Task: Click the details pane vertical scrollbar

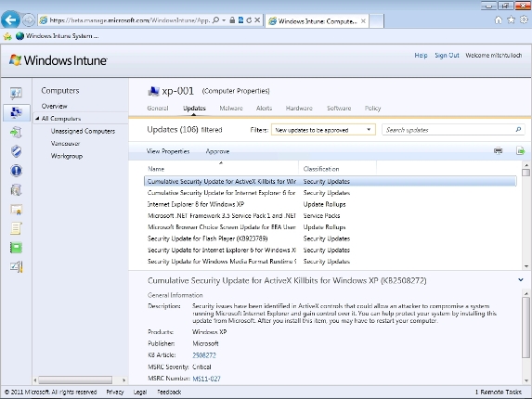Action: 526,328
